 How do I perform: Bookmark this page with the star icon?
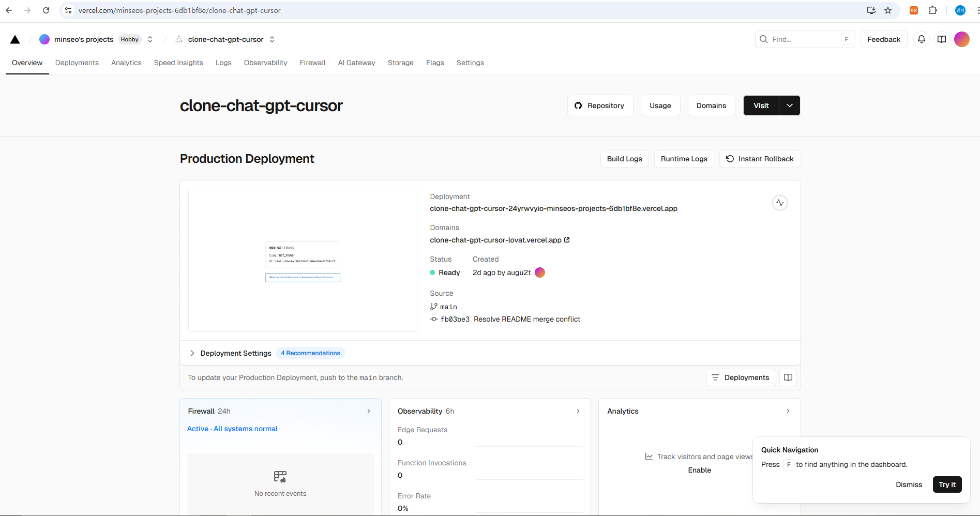(888, 10)
